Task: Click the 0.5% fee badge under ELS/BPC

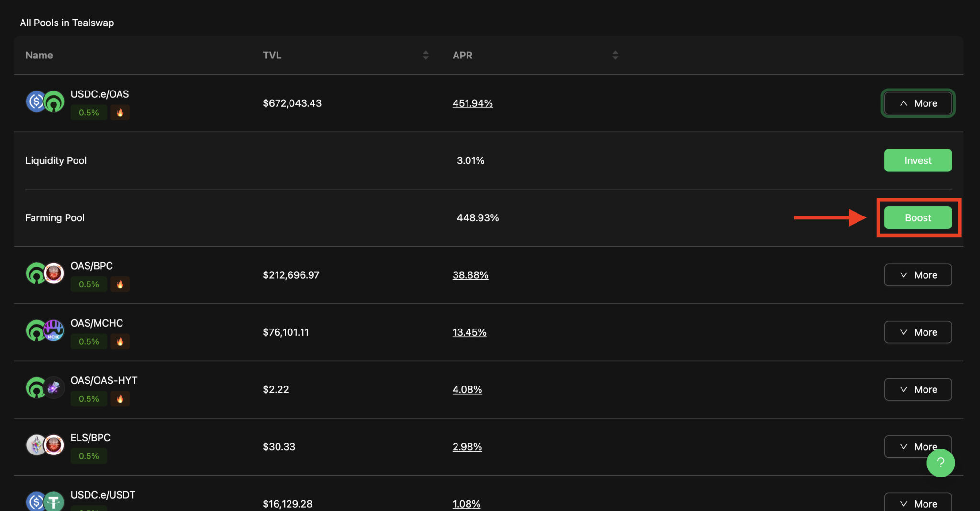Action: click(89, 456)
